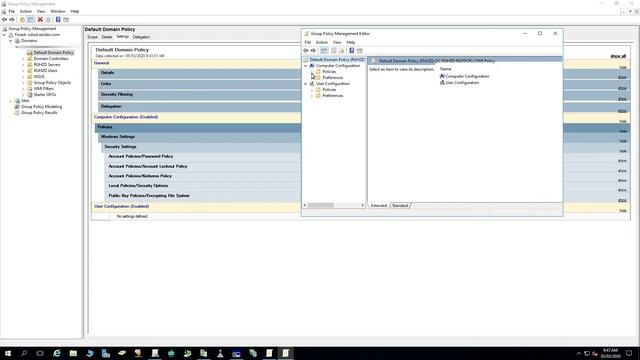The height and width of the screenshot is (360, 640).
Task: Click Editor tree horizontal scrollbar thumb
Action: (x=321, y=205)
